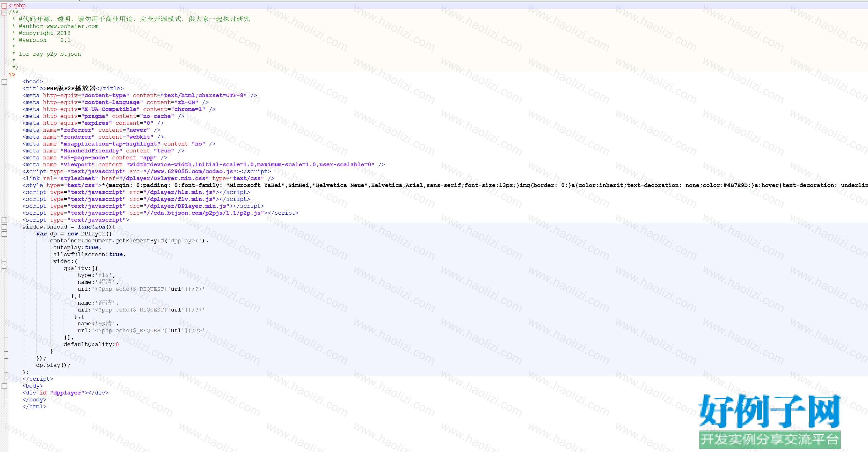
Task: Collapse the empty-src script tag fold marker
Action: [4, 220]
